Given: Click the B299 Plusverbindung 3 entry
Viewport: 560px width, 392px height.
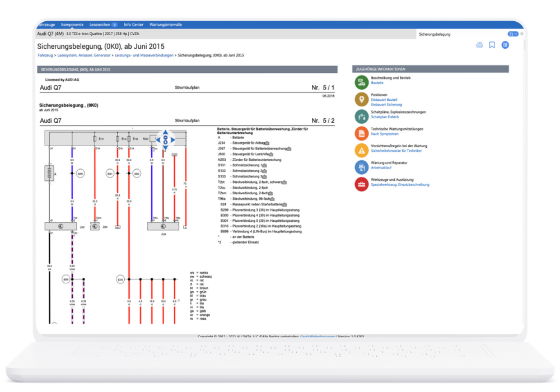Looking at the screenshot, I should [x=260, y=210].
